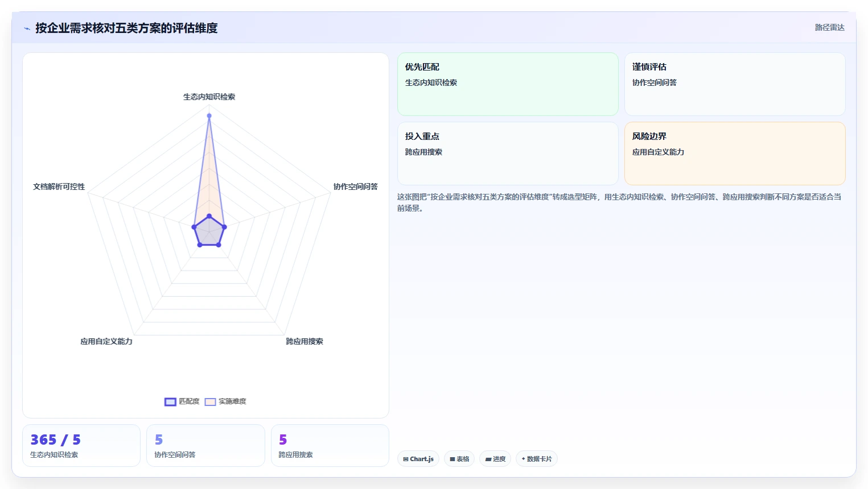Viewport: 868px width, 489px height.
Task: Click the 文档解析可控性 radar axis label
Action: coord(59,187)
